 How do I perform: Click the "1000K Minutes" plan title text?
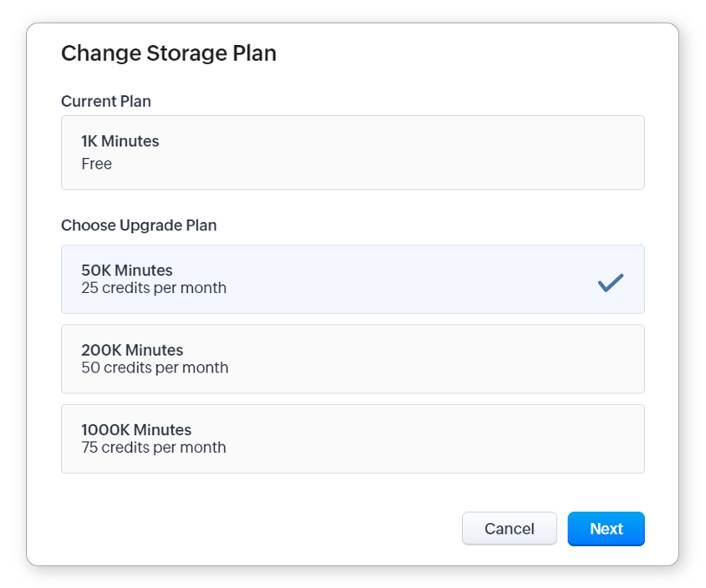pos(136,430)
